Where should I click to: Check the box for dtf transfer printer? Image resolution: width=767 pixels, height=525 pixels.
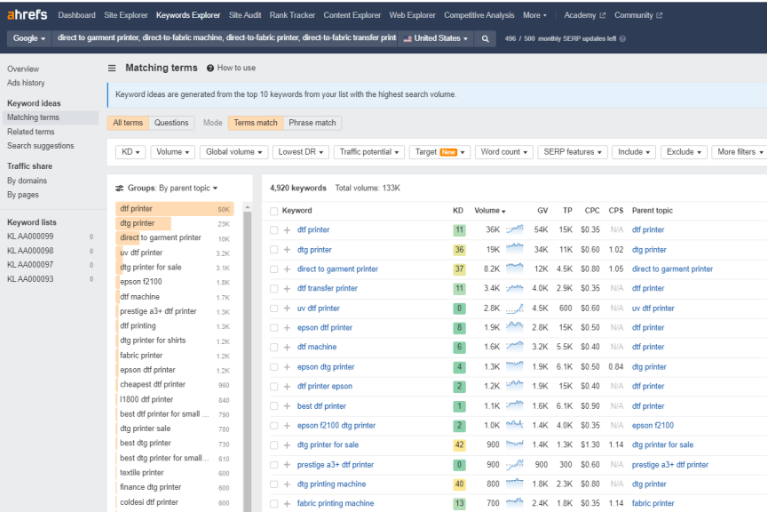pos(274,289)
